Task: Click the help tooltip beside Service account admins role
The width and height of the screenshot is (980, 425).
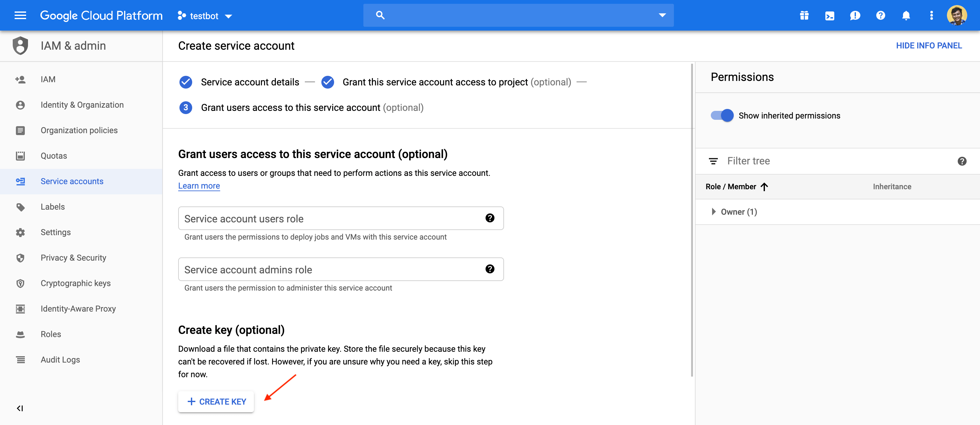Action: tap(490, 269)
